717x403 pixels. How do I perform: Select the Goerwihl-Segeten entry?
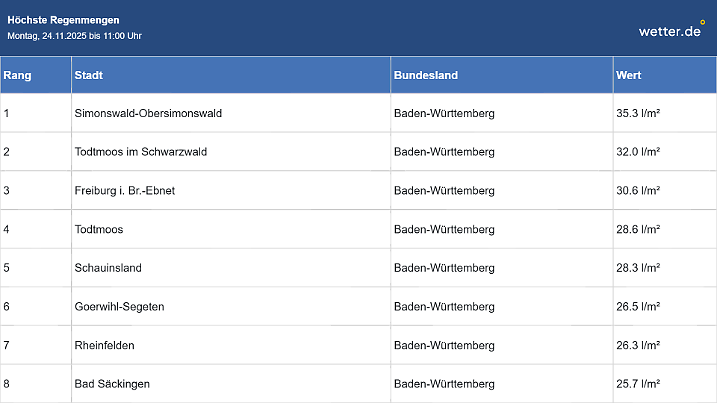tap(119, 306)
